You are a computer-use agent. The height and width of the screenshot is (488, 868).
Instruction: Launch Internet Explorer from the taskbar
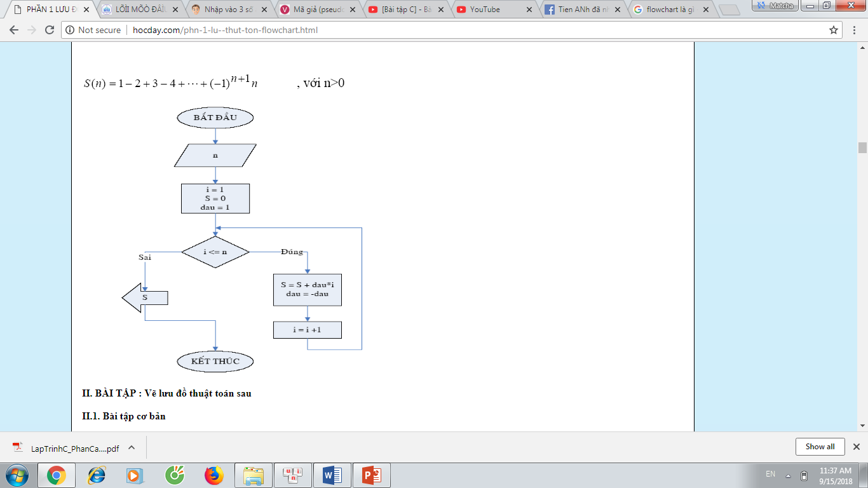(97, 475)
